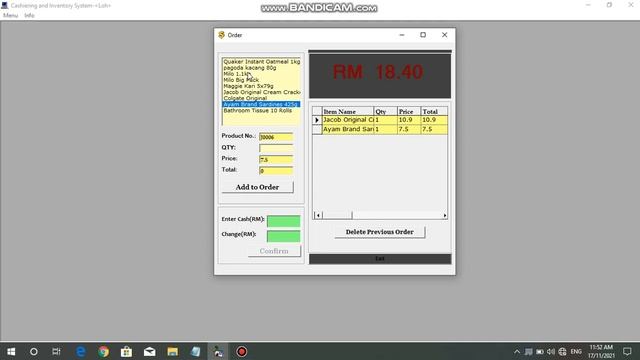
Task: Click the row header of Ayam Brand row
Action: point(317,129)
